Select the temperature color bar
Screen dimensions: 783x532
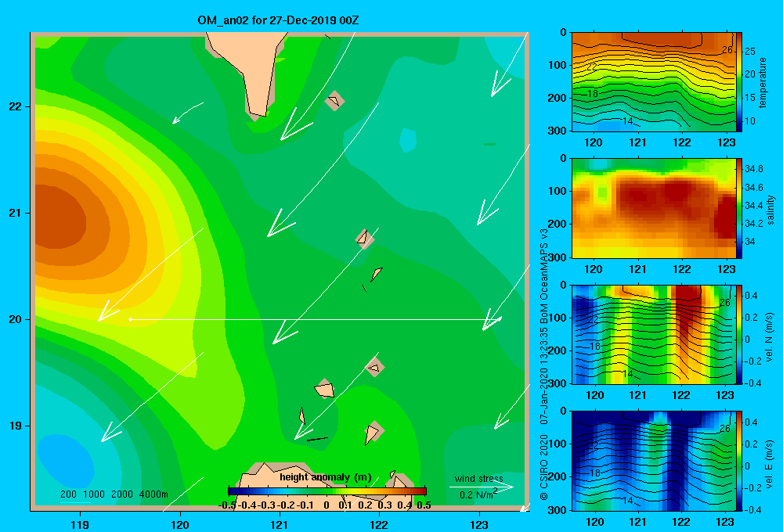pos(739,82)
